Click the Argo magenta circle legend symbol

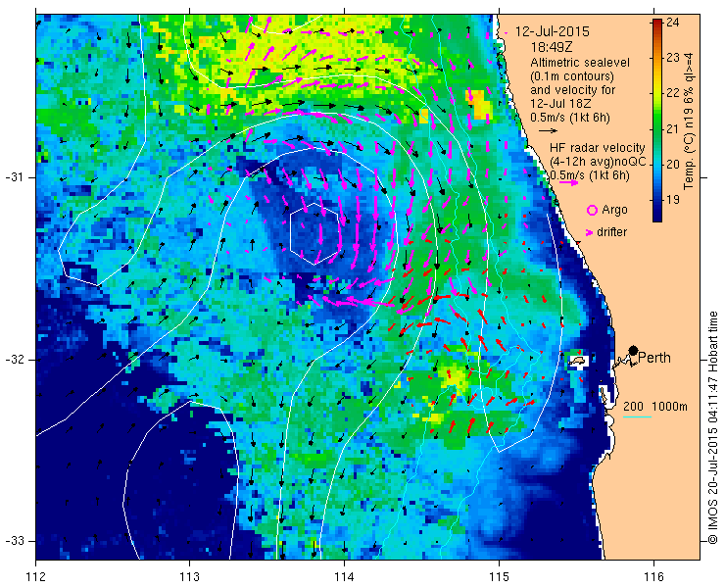(x=592, y=211)
